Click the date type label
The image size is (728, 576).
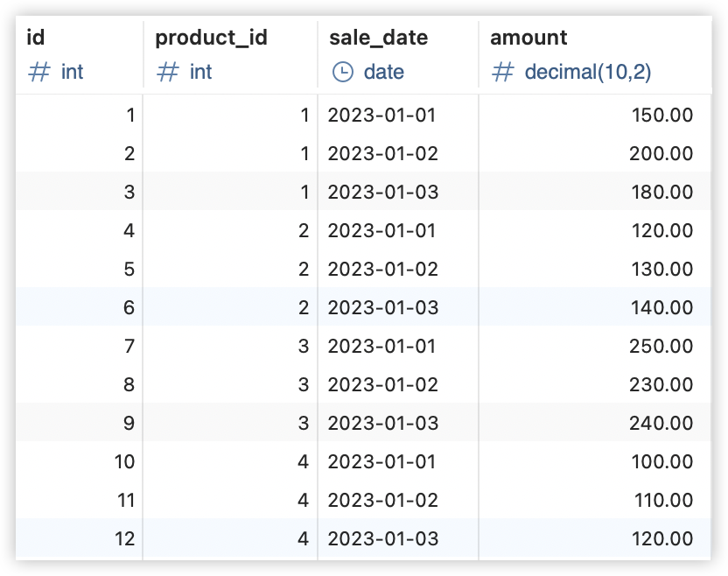coord(383,72)
